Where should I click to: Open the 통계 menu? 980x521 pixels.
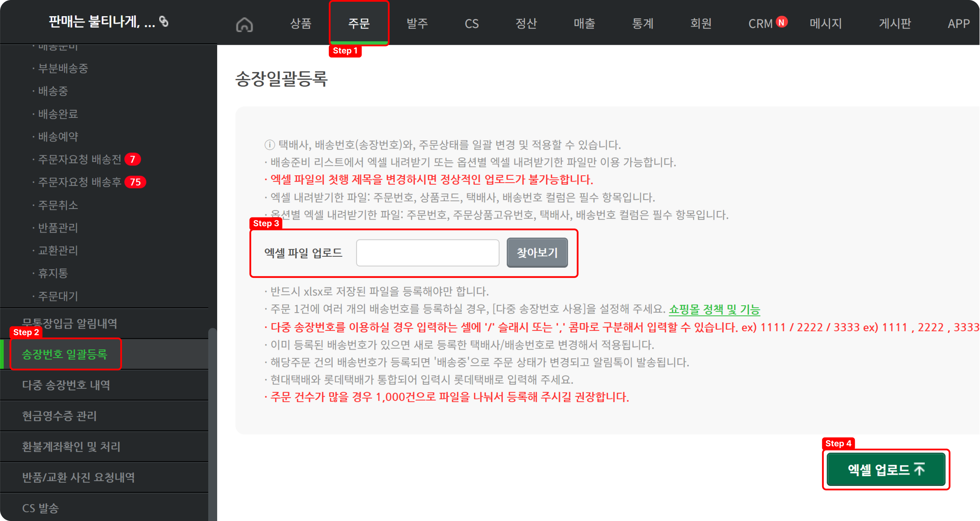pyautogui.click(x=643, y=23)
